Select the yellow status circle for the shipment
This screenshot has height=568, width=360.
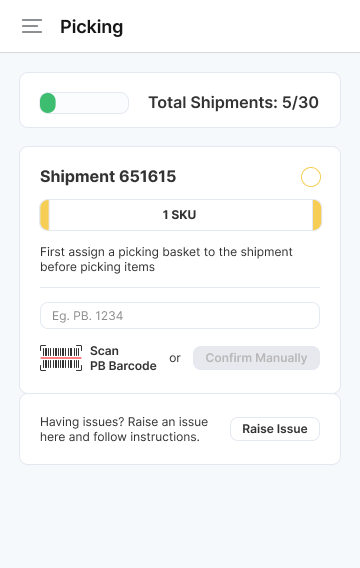[x=311, y=177]
